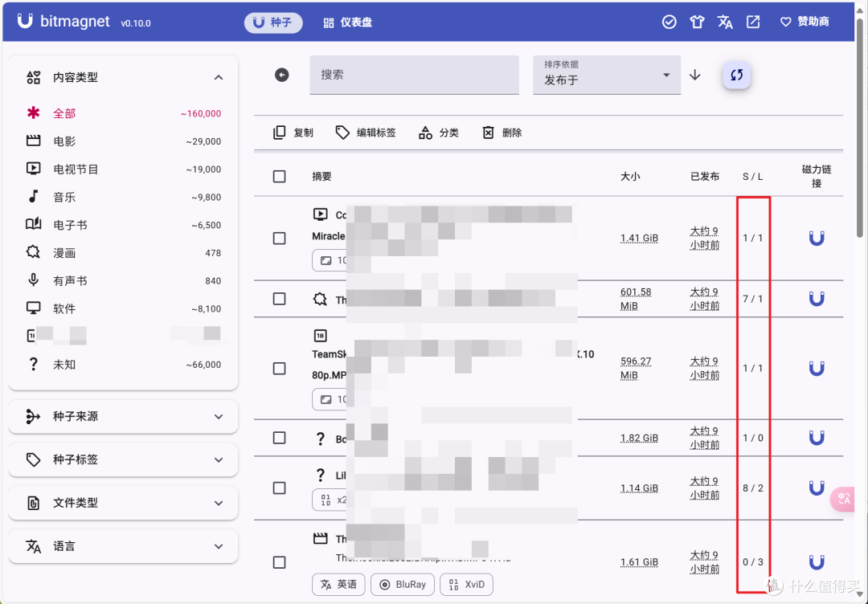The width and height of the screenshot is (868, 604).
Task: Click the 8 / 2 seeders value
Action: (x=753, y=488)
